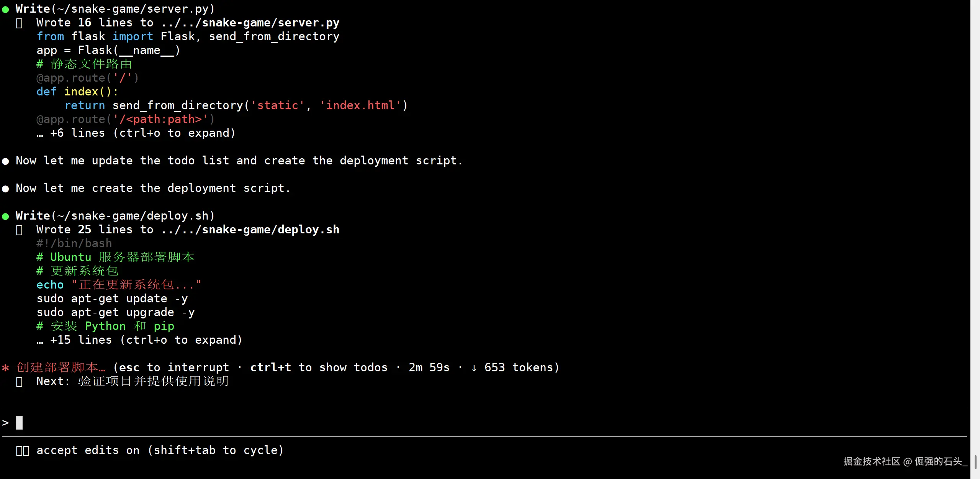The height and width of the screenshot is (479, 980).
Task: Click the esc to interrupt hint text
Action: [x=174, y=367]
